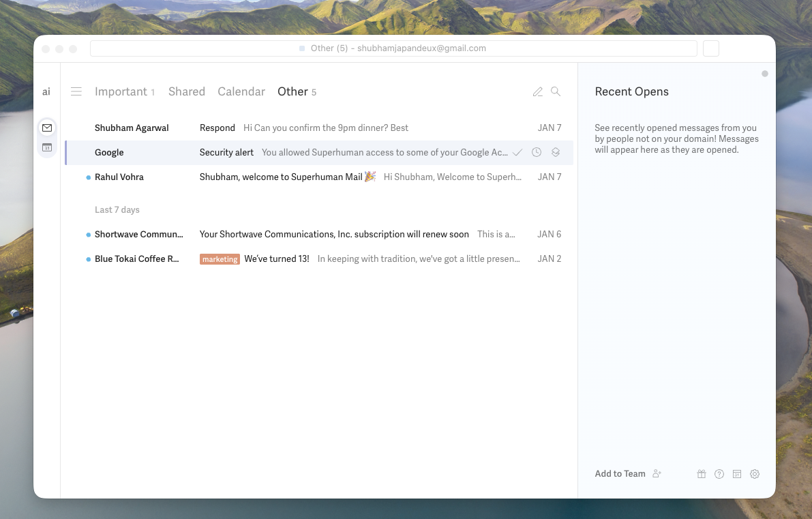
Task: Toggle the unread dot beside Rahul Vohra
Action: pyautogui.click(x=87, y=177)
